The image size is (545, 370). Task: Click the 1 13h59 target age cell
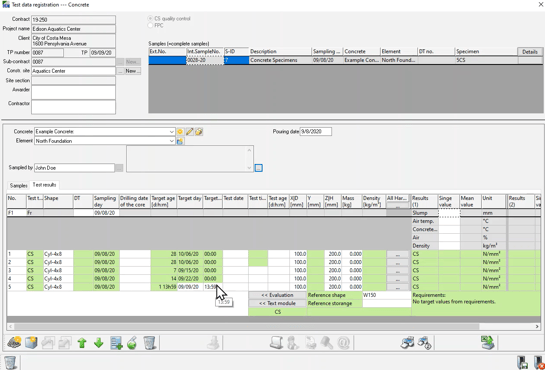click(x=164, y=287)
